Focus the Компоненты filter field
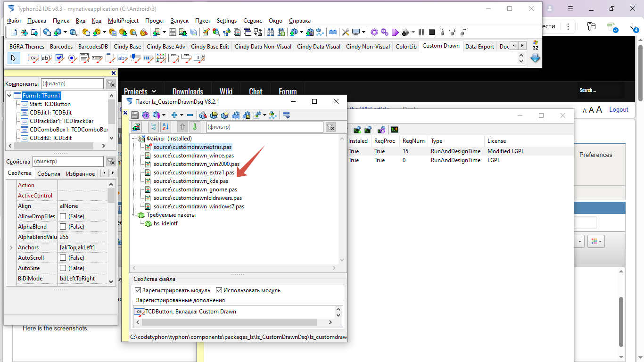 [72, 83]
